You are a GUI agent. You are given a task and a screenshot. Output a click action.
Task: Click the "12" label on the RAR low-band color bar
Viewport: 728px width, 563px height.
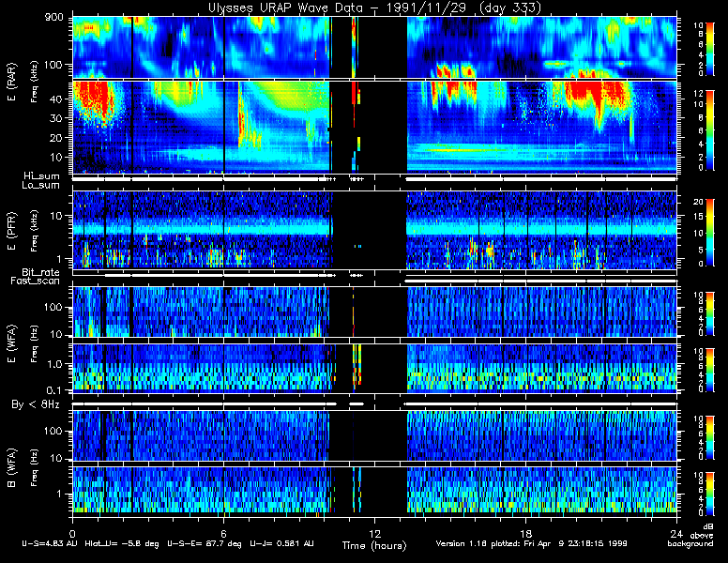click(x=698, y=94)
